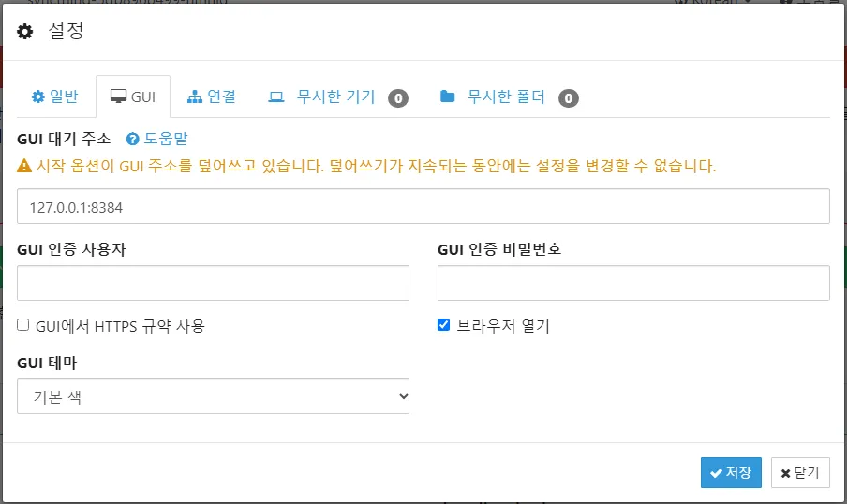Switch to the 일반 tab
Screen dimensions: 847x504
(55, 96)
